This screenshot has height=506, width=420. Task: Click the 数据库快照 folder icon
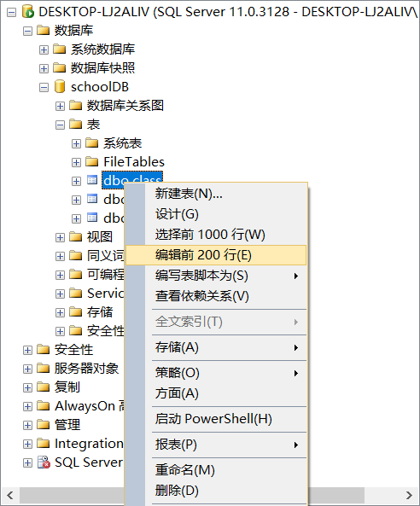[x=60, y=68]
